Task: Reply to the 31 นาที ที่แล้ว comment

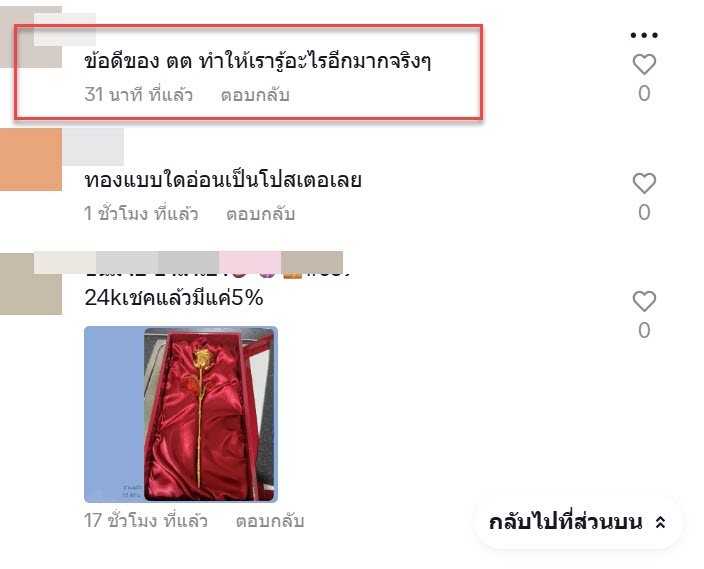Action: [255, 95]
